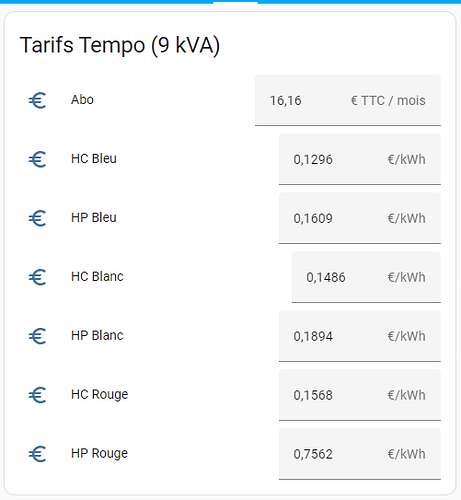Viewport: 461px width, 500px height.
Task: Edit the HP Bleu price 0,1609
Action: point(360,218)
